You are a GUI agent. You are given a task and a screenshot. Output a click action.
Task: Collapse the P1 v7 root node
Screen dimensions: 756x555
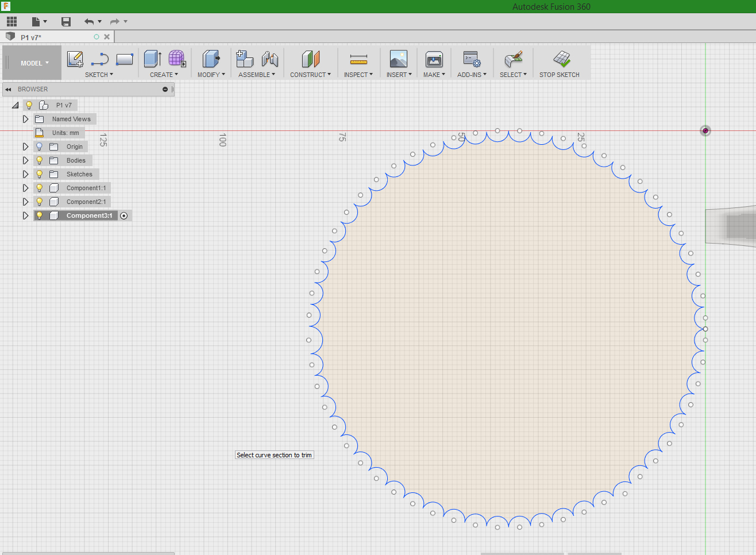pyautogui.click(x=16, y=105)
